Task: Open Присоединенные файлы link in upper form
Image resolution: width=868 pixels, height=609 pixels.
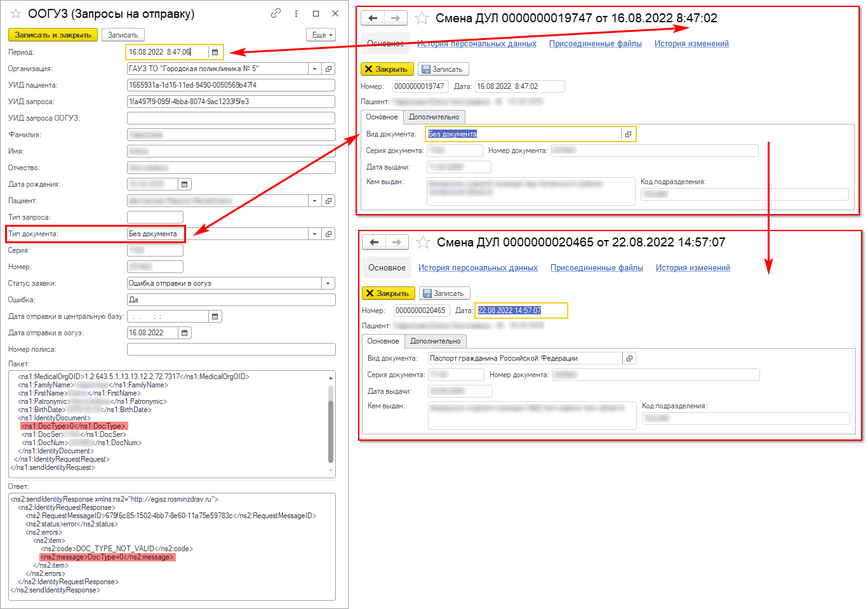Action: [x=595, y=44]
